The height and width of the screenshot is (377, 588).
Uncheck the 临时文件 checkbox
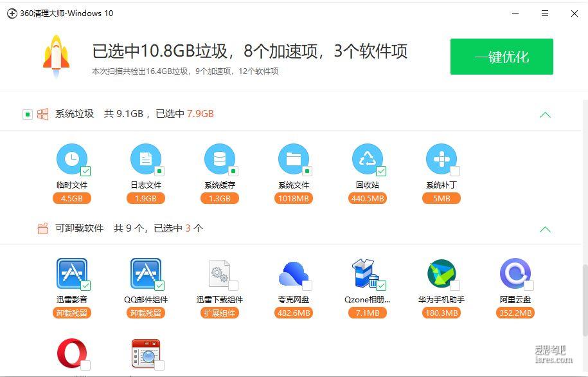pos(85,171)
